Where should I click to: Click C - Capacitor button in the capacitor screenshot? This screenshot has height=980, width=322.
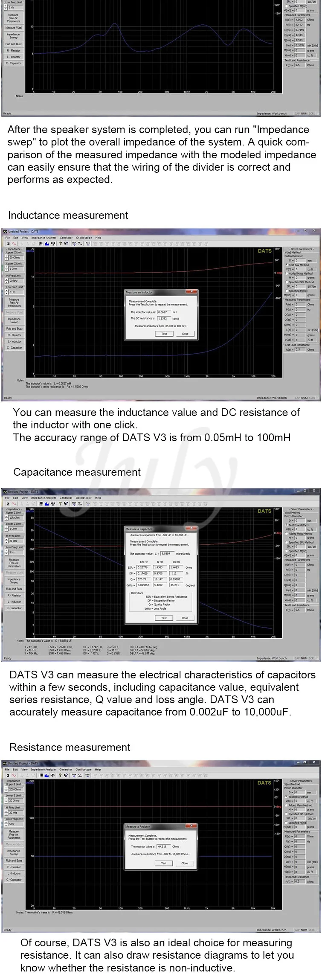click(14, 608)
